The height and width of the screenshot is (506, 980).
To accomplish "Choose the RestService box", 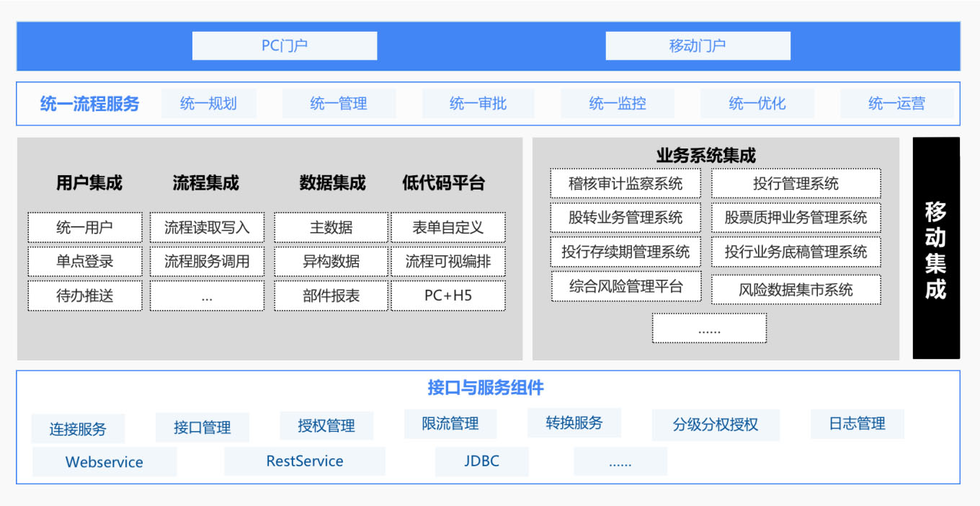I will point(305,461).
